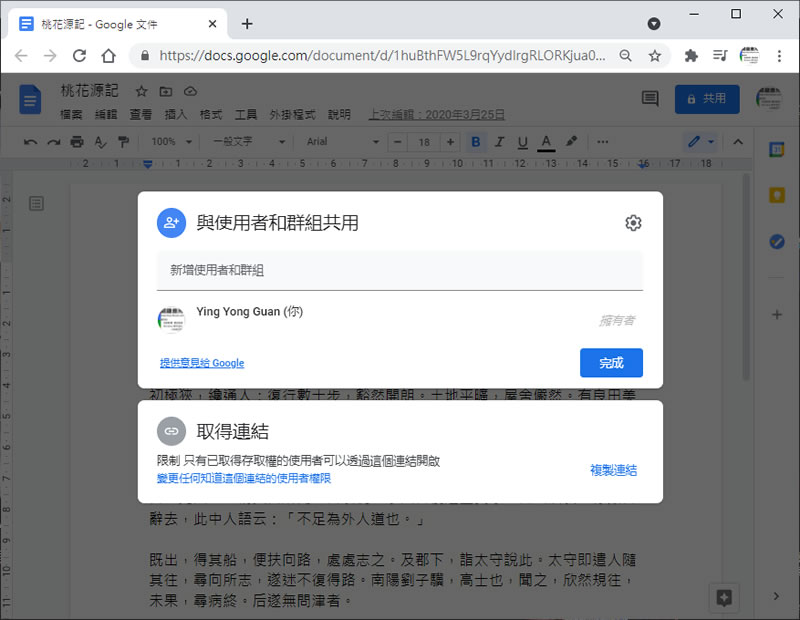Reload the browser page

tap(79, 56)
